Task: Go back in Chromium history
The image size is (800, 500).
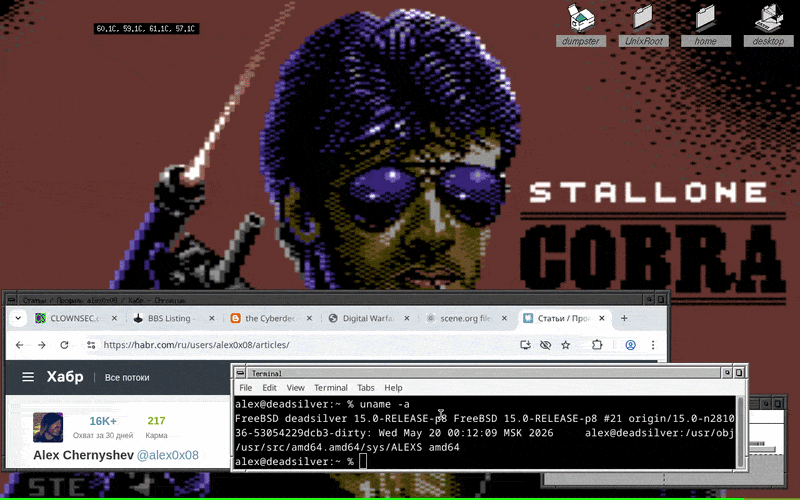Action: [x=19, y=345]
